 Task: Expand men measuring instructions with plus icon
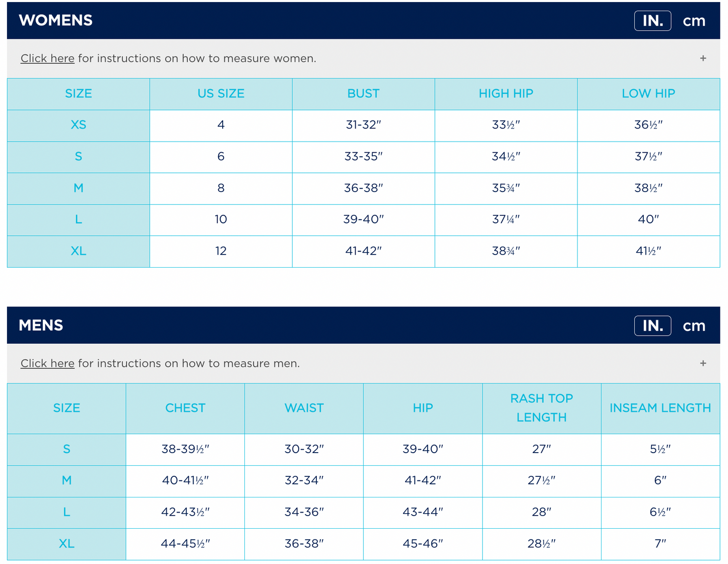703,363
